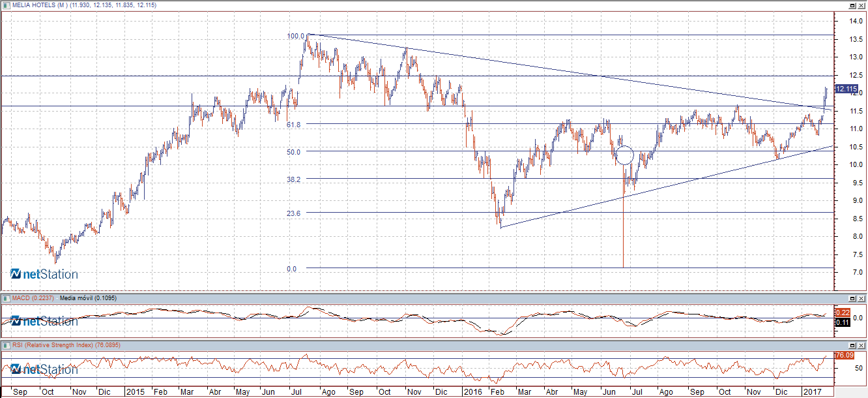Click the 12.115 current price tag

click(846, 89)
